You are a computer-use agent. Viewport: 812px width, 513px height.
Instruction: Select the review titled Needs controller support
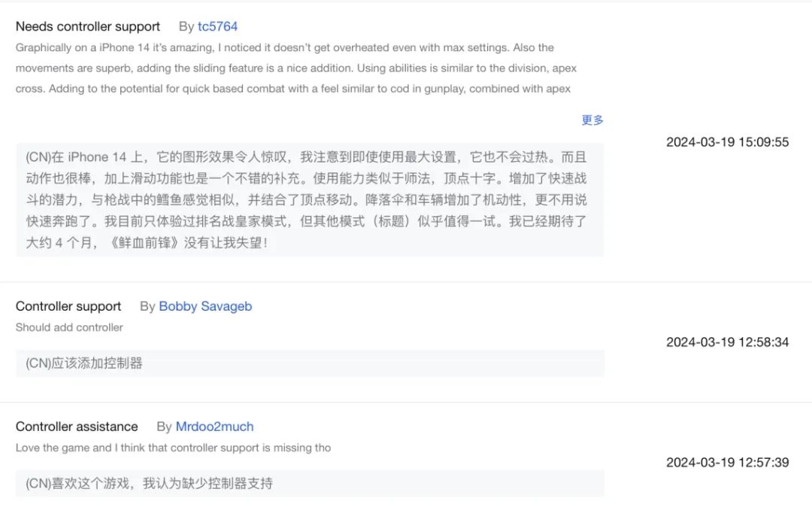pos(87,26)
